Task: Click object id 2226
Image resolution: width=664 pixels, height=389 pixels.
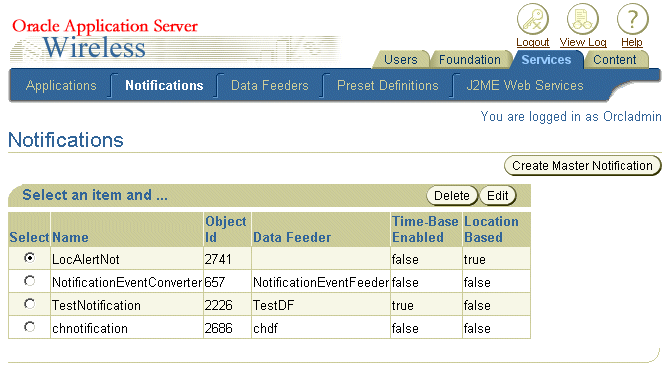Action: click(219, 306)
